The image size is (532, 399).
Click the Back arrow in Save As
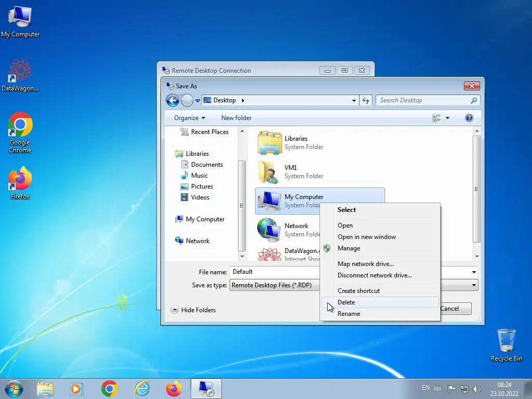[172, 100]
